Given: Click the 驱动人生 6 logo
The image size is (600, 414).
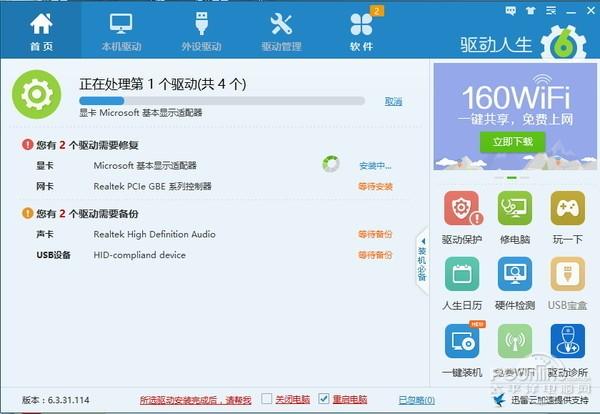Looking at the screenshot, I should click(523, 44).
